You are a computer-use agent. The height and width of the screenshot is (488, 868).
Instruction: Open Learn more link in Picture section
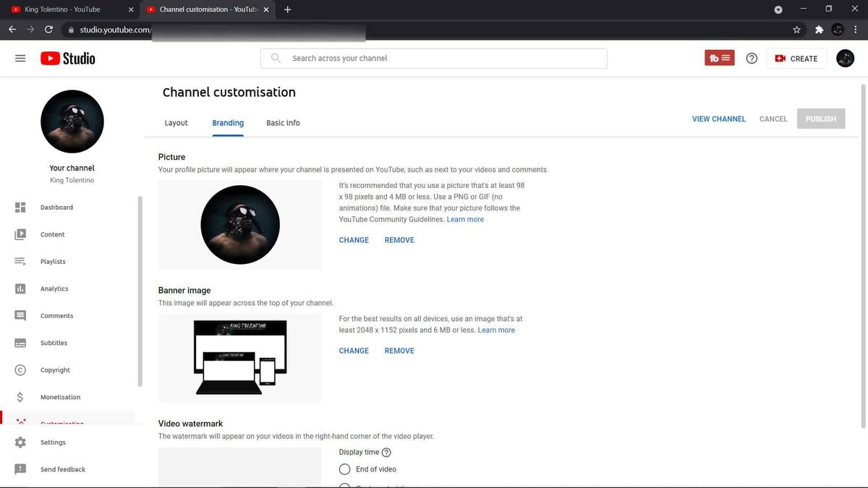(x=465, y=219)
